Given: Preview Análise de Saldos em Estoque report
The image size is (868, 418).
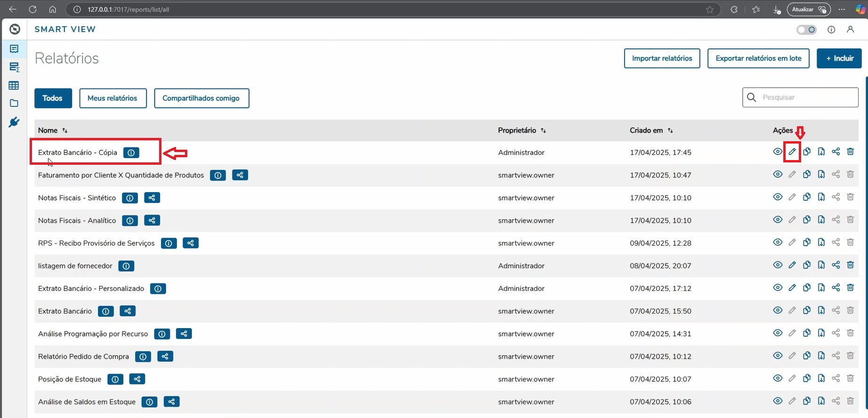Looking at the screenshot, I should pyautogui.click(x=778, y=401).
